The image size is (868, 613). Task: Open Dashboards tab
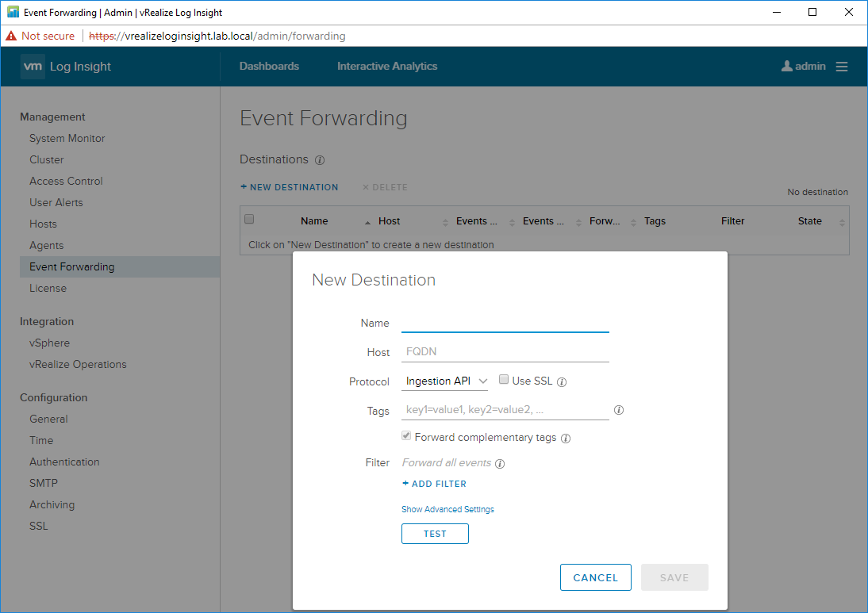pyautogui.click(x=269, y=67)
